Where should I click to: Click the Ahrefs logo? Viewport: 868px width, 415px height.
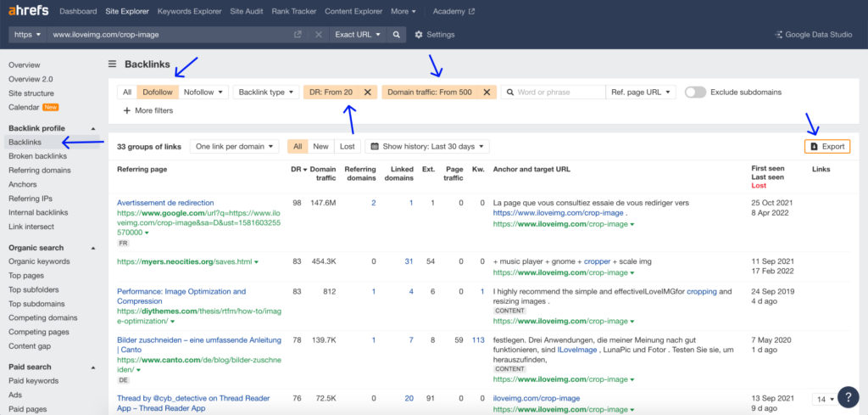28,10
